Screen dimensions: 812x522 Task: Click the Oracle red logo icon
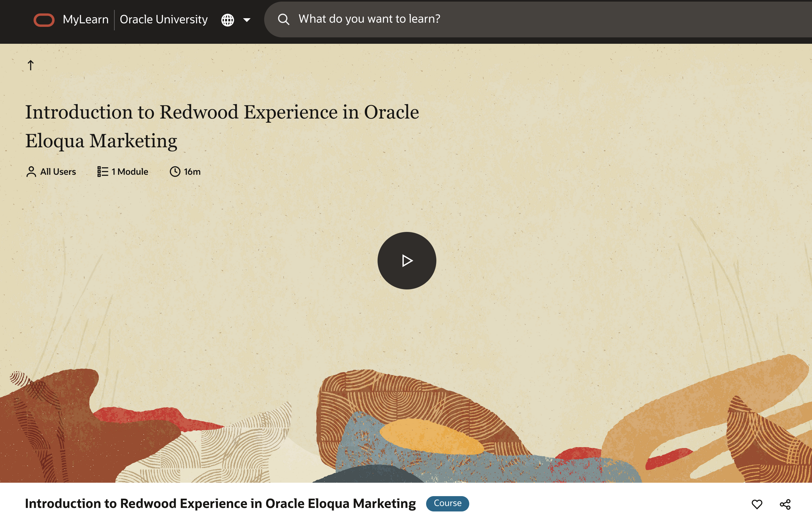coord(44,20)
